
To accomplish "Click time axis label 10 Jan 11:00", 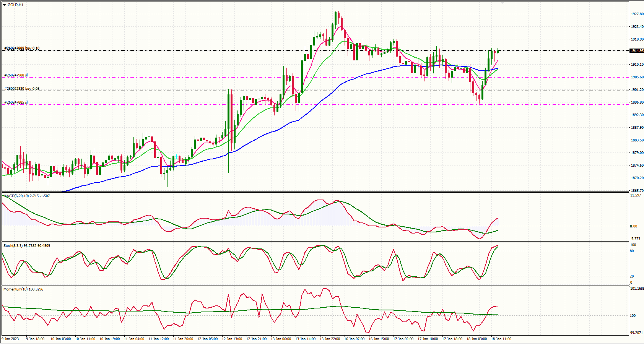I will 85,339.
